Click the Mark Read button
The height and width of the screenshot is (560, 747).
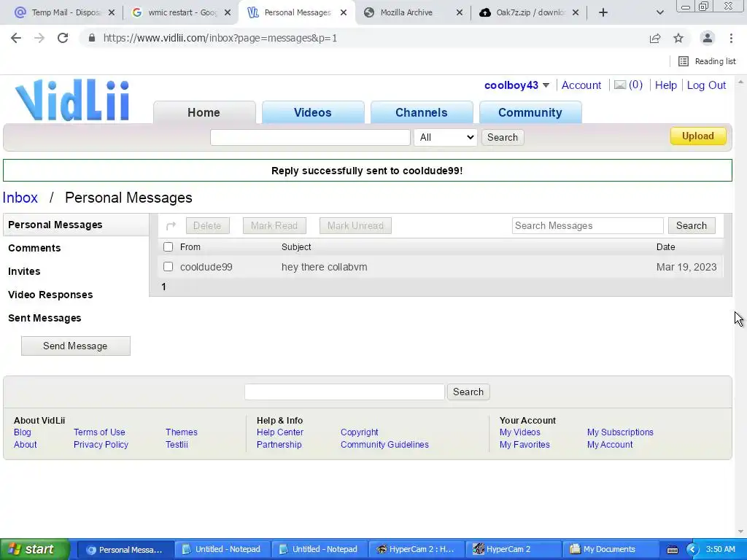pyautogui.click(x=274, y=226)
